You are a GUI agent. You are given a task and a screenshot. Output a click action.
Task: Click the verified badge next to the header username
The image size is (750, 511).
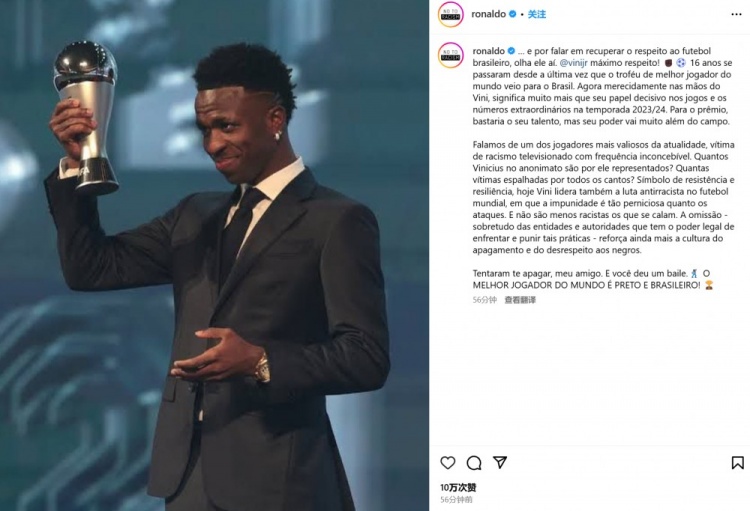(512, 14)
